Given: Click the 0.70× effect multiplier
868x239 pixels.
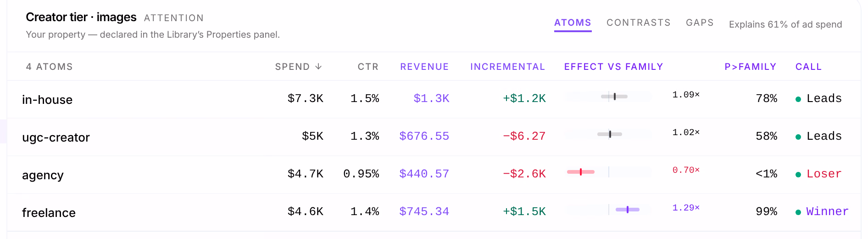Looking at the screenshot, I should tap(686, 170).
